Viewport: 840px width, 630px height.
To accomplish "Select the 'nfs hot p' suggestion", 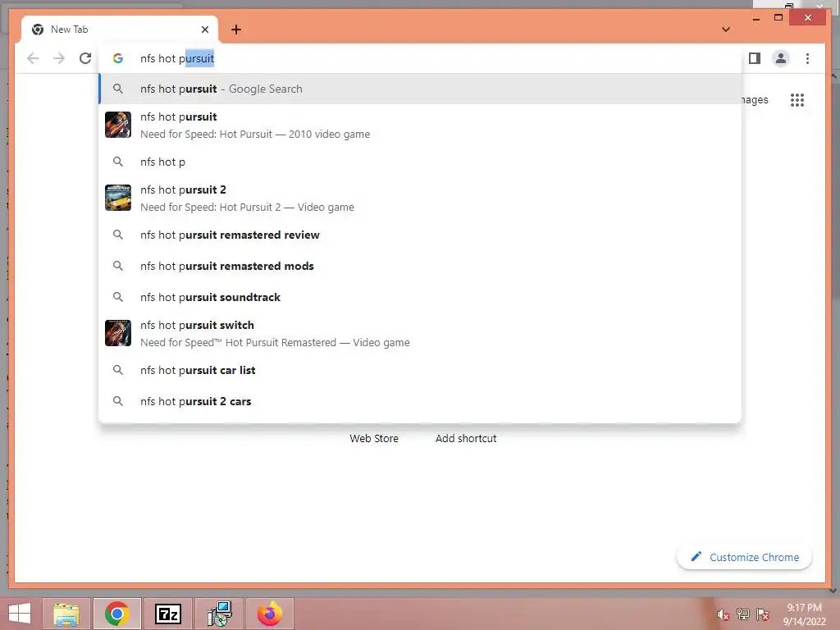I will (420, 162).
